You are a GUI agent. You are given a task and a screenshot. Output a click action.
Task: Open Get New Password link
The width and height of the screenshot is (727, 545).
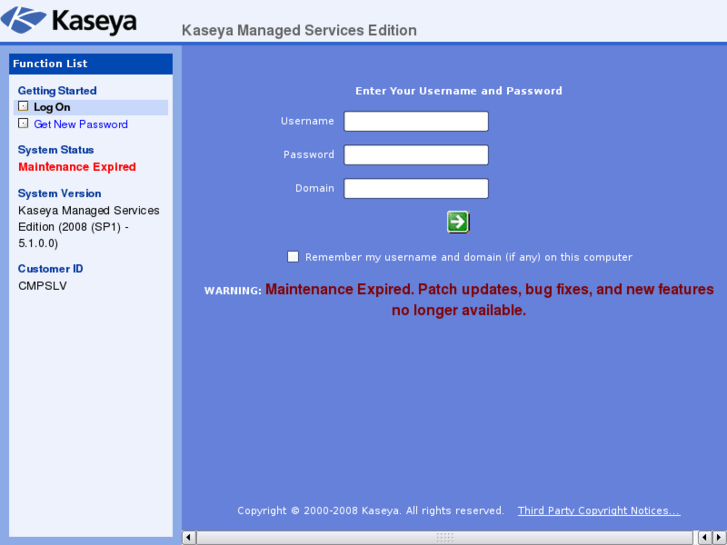pyautogui.click(x=81, y=124)
